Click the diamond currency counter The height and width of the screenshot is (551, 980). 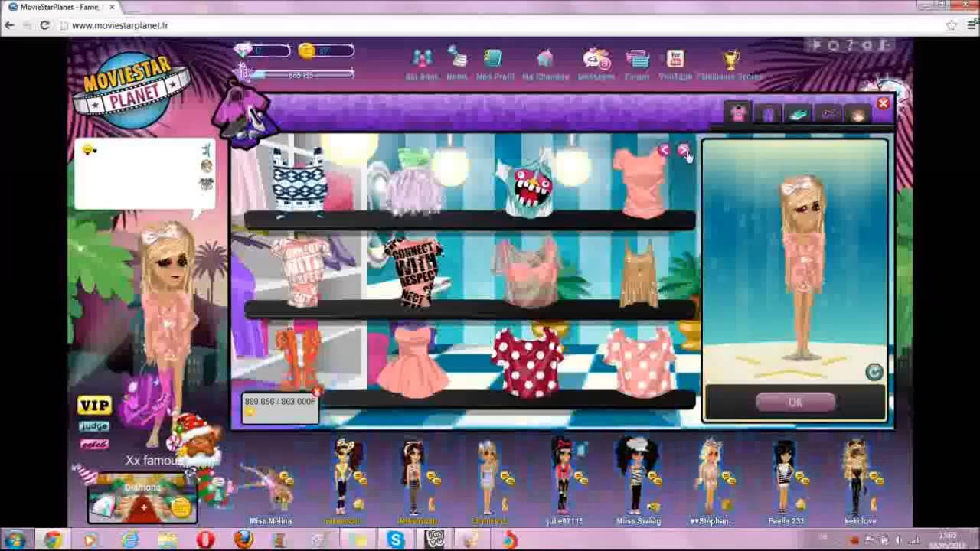(263, 51)
